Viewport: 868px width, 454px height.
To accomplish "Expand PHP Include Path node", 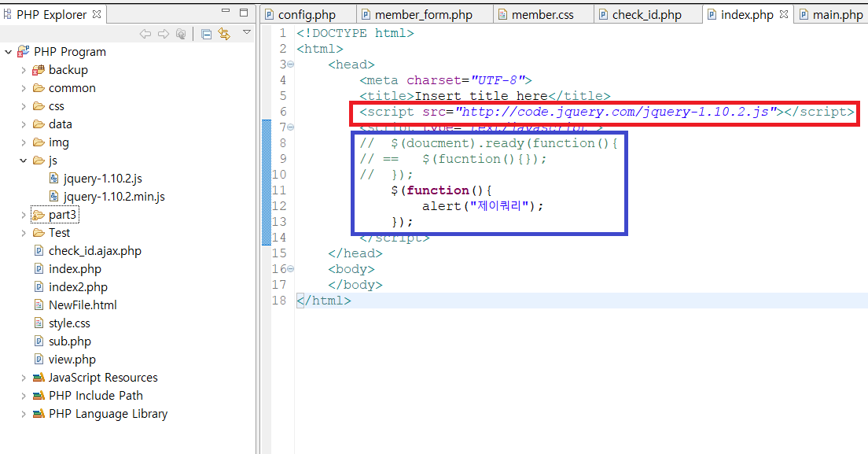I will (x=24, y=396).
